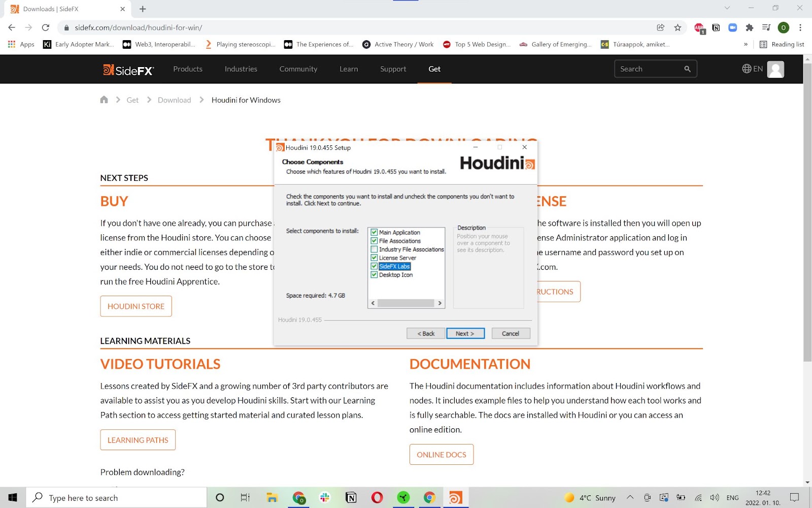This screenshot has height=508, width=812.
Task: Click the SideFX site Search field
Action: pyautogui.click(x=656, y=69)
